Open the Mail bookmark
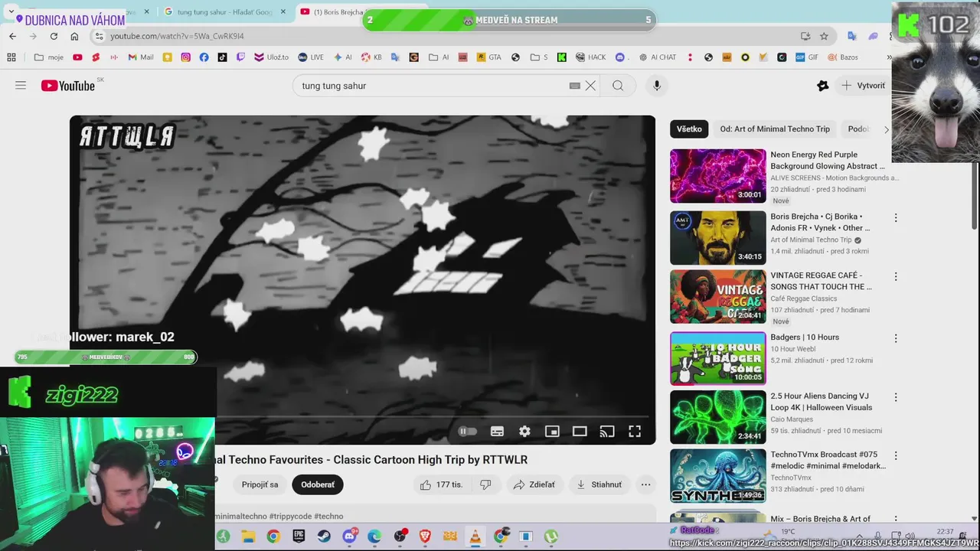Image resolution: width=980 pixels, height=551 pixels. click(x=141, y=57)
